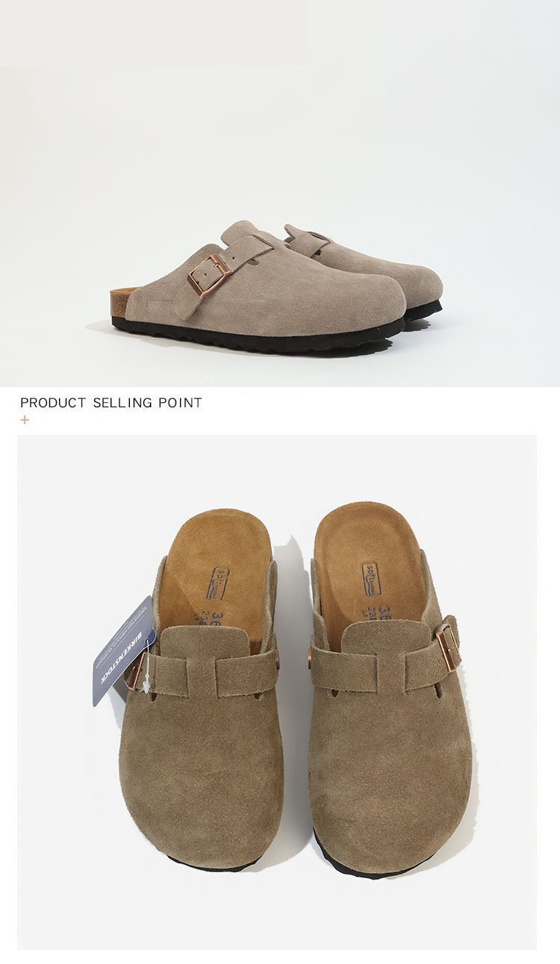Select the toe area of the left top-view clog

(200, 792)
